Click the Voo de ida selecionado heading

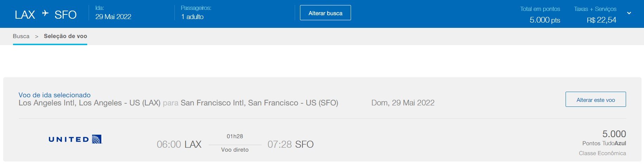point(55,95)
